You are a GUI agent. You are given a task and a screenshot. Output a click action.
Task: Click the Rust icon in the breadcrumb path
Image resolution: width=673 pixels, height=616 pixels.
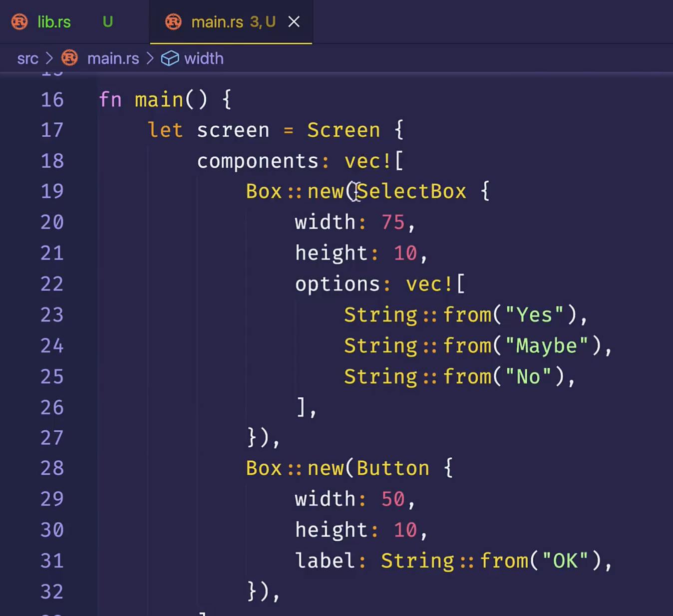tap(69, 58)
